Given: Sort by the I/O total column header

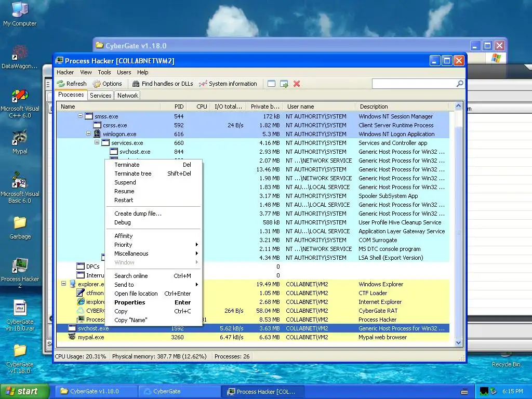Looking at the screenshot, I should 228,107.
